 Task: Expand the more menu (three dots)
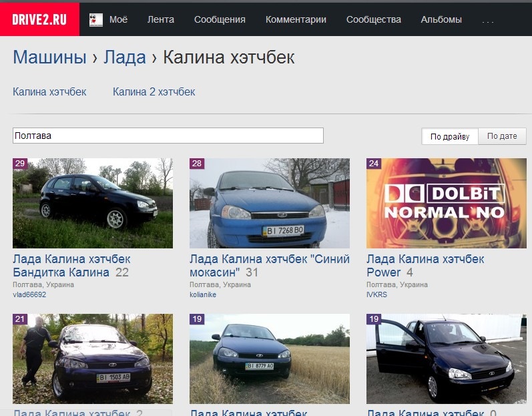[x=487, y=22]
